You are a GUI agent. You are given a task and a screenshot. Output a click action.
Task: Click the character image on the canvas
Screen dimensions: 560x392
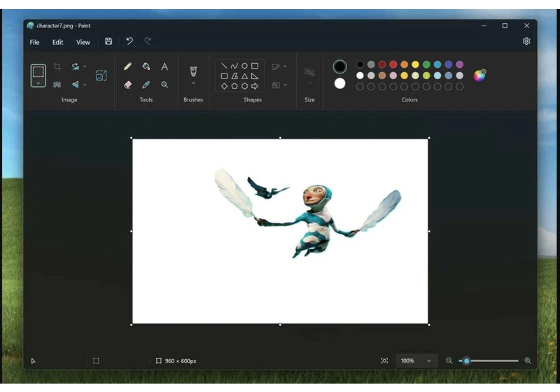(x=308, y=213)
